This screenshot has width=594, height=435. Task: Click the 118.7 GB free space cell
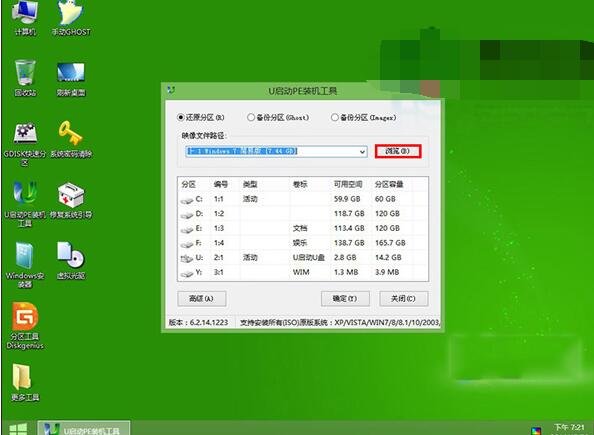(349, 214)
